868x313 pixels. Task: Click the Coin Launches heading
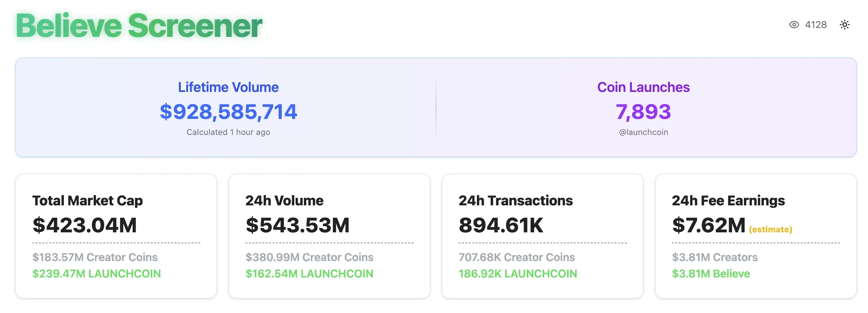(x=643, y=87)
